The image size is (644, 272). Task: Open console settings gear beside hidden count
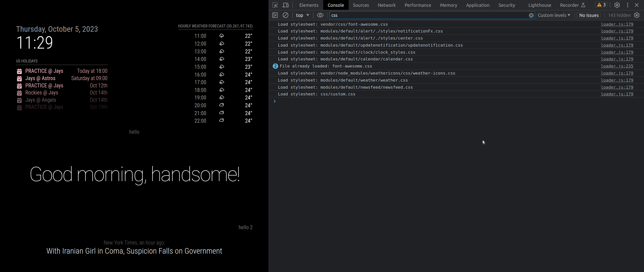pos(637,15)
